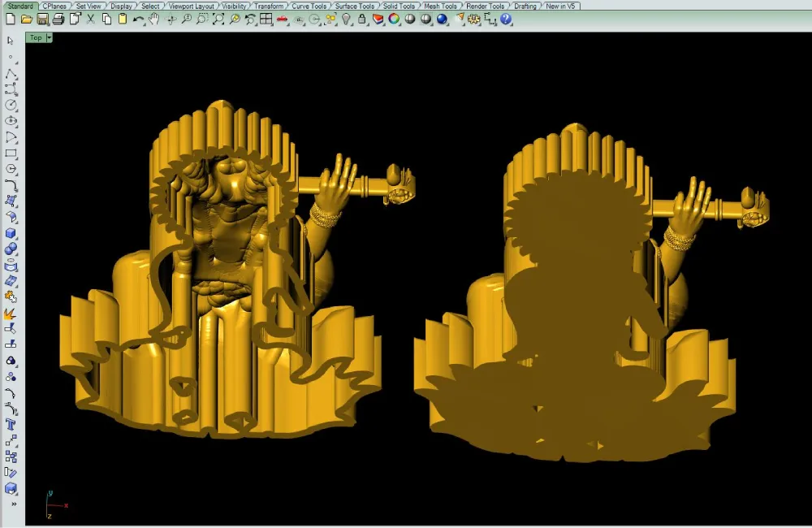Click the Explode tool in sidebar
Image resolution: width=812 pixels, height=528 pixels.
coord(10,313)
